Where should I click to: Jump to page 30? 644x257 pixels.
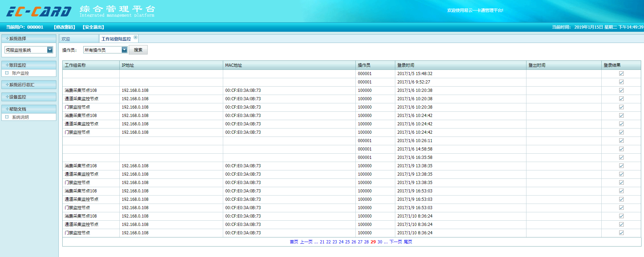(380, 242)
